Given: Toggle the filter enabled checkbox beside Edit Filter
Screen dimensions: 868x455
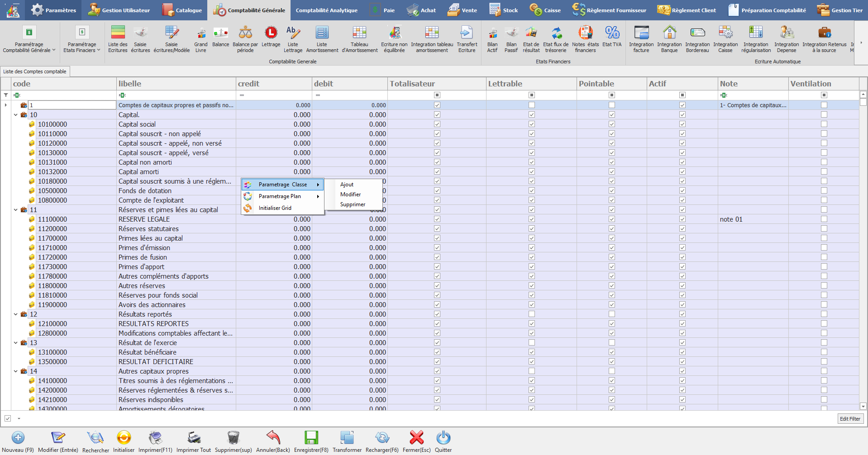Looking at the screenshot, I should point(8,418).
